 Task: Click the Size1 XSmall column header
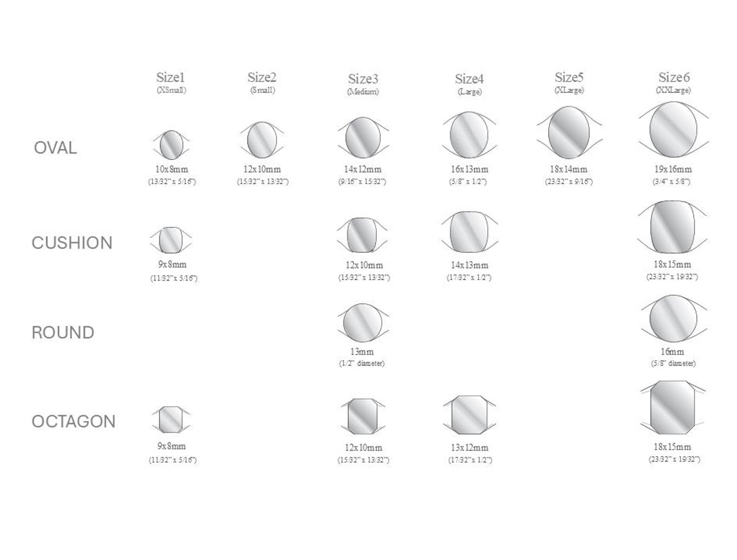click(171, 83)
